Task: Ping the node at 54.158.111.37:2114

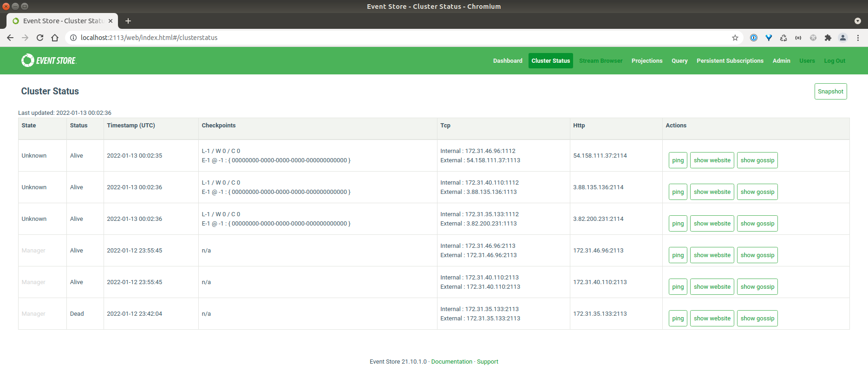Action: 678,160
